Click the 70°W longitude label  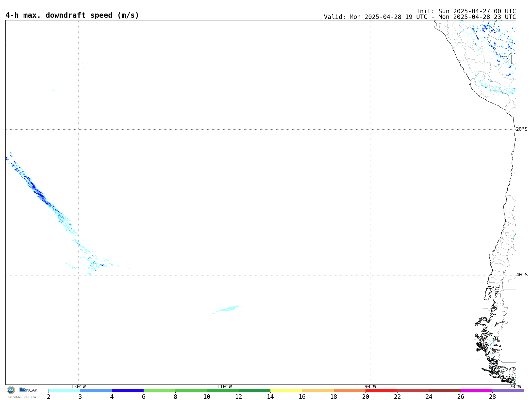pyautogui.click(x=515, y=387)
